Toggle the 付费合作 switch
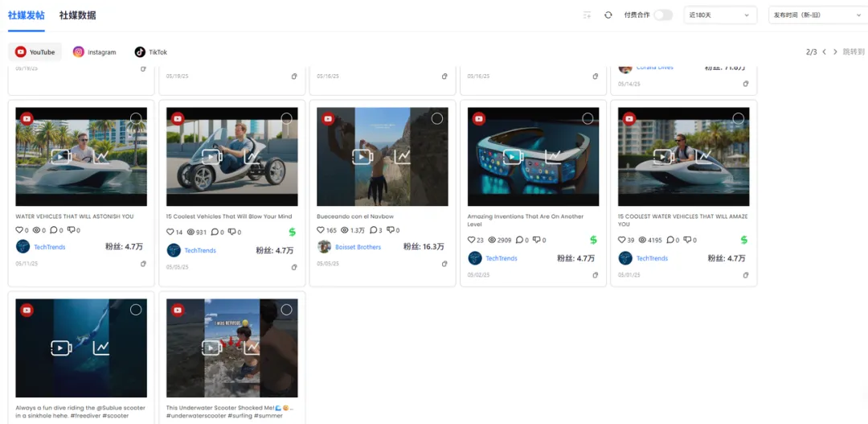The height and width of the screenshot is (424, 868). click(662, 15)
